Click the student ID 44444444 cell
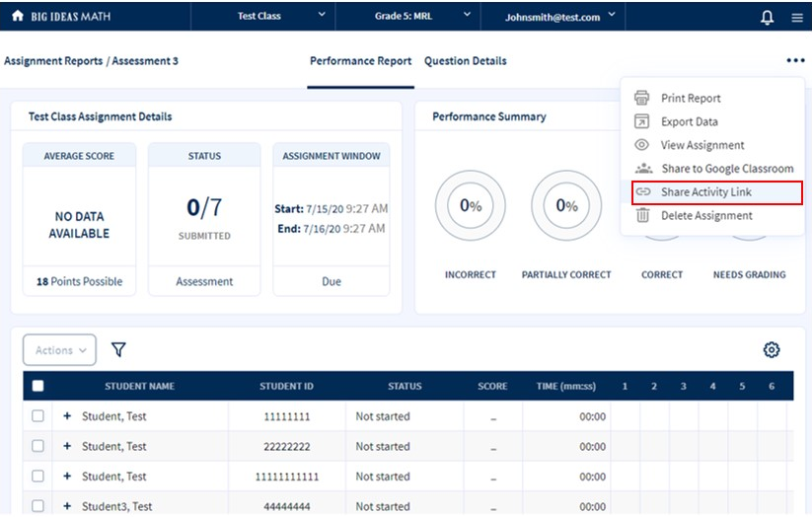This screenshot has height=517, width=812. click(x=287, y=506)
